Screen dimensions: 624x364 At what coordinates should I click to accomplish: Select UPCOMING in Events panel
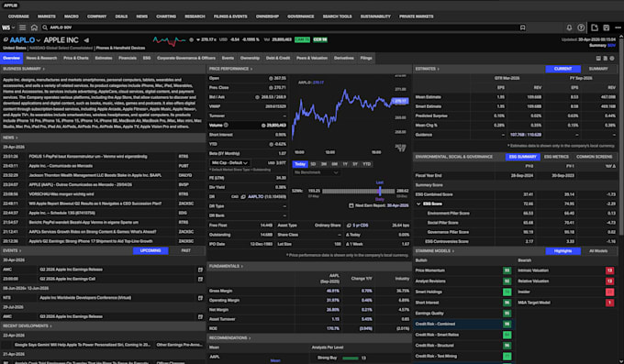pos(150,250)
